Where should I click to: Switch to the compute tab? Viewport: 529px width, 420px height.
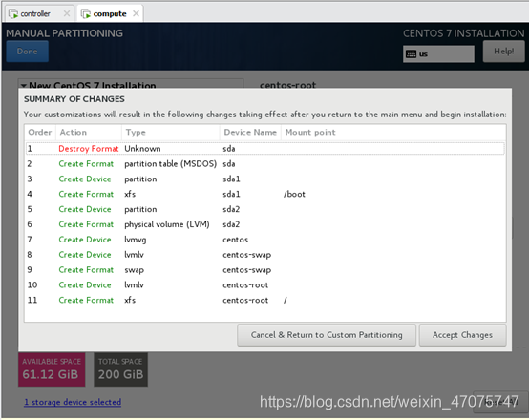pyautogui.click(x=110, y=13)
